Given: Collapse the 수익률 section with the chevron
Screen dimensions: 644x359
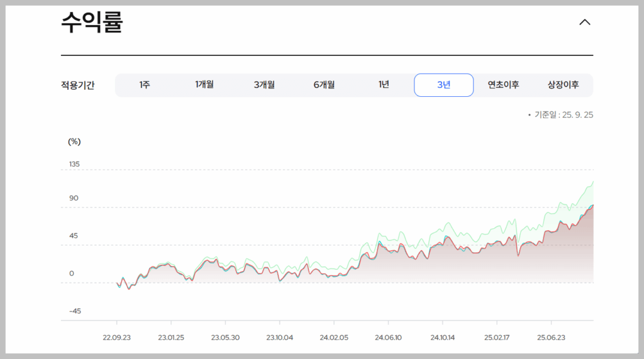Looking at the screenshot, I should [584, 22].
